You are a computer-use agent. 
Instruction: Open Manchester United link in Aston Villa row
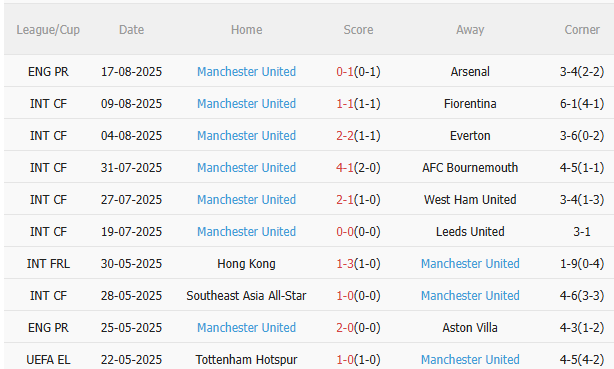(x=246, y=327)
